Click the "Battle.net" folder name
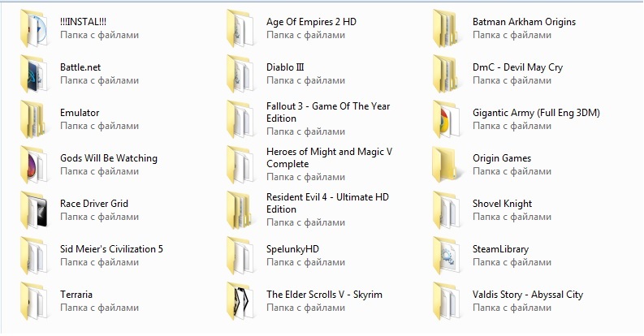644x336 pixels. coord(80,67)
